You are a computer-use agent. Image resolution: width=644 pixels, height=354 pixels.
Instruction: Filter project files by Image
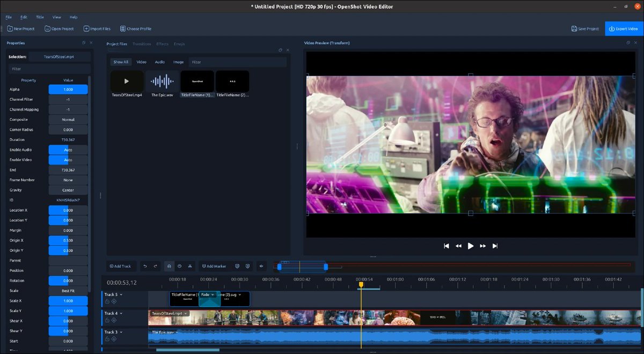pyautogui.click(x=178, y=62)
